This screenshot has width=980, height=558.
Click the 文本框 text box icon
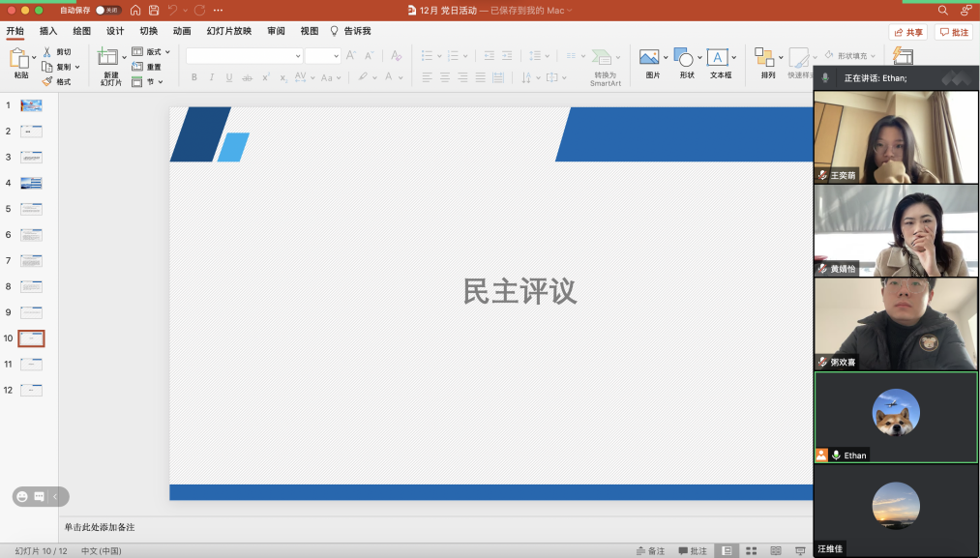point(717,58)
